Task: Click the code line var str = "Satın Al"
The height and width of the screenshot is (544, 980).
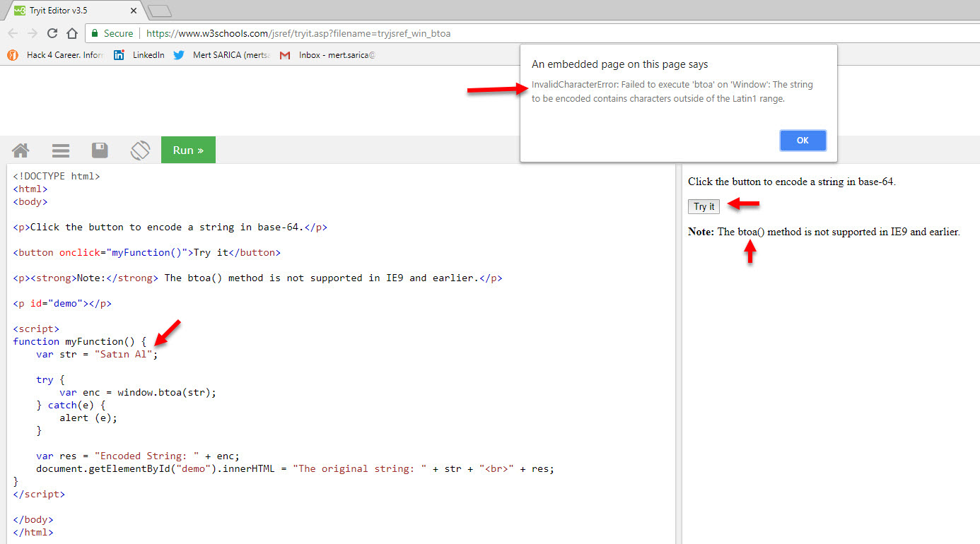Action: (x=98, y=354)
